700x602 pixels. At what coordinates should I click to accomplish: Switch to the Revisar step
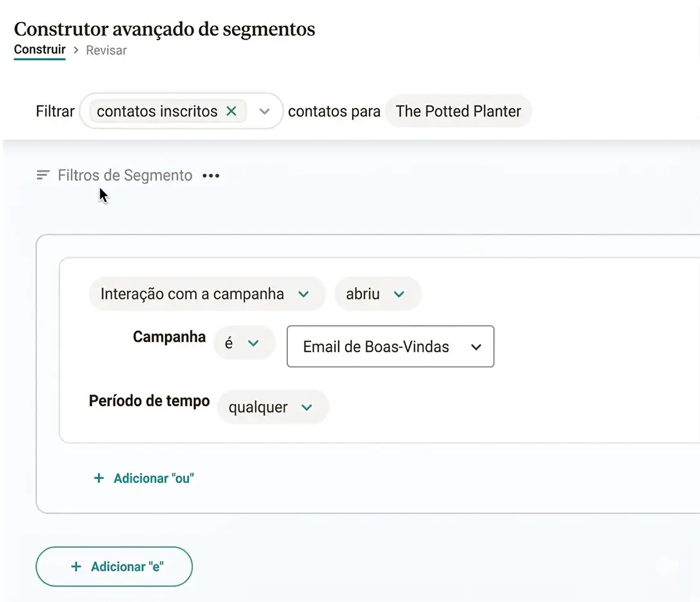click(x=106, y=50)
